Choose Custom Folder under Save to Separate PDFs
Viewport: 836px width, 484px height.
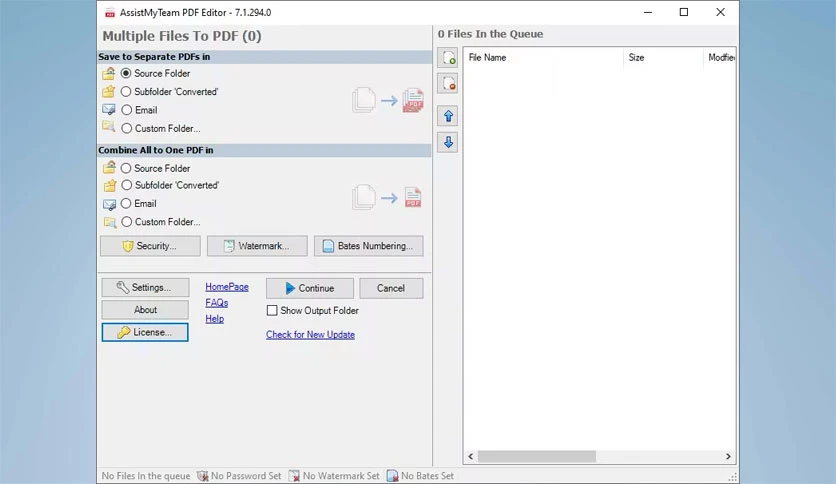point(126,128)
